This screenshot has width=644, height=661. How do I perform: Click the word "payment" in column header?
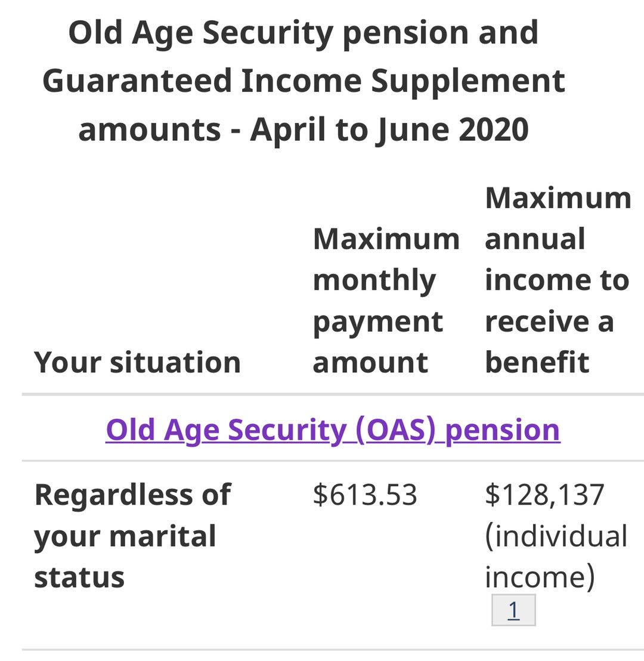[x=377, y=322]
